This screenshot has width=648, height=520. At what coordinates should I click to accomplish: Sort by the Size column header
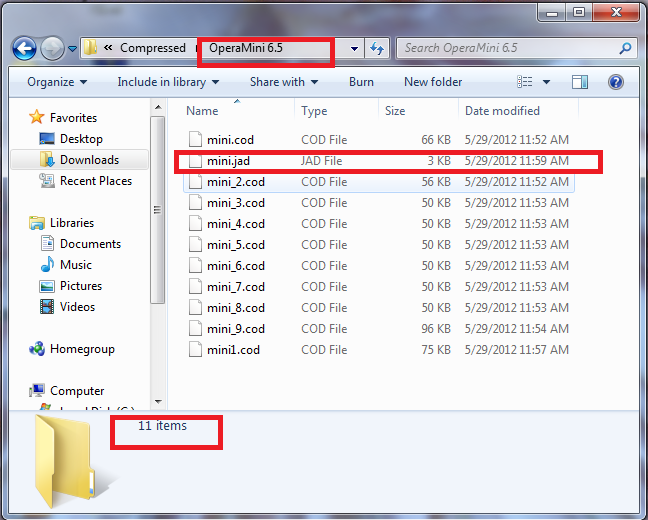[418, 111]
